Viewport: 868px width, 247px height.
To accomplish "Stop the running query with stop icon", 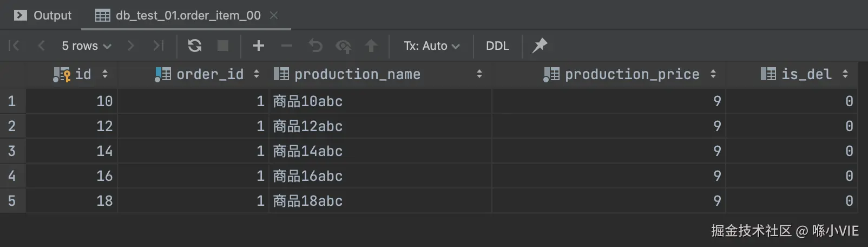I will coord(223,45).
